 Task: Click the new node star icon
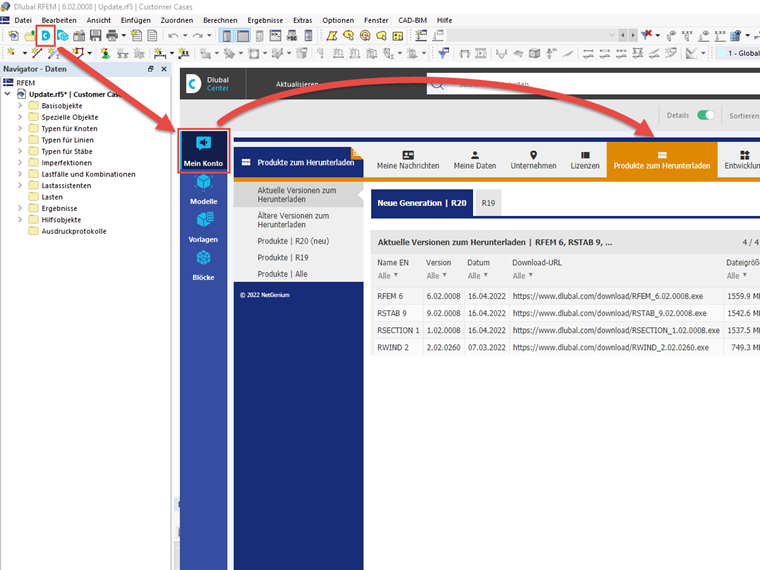tap(11, 53)
